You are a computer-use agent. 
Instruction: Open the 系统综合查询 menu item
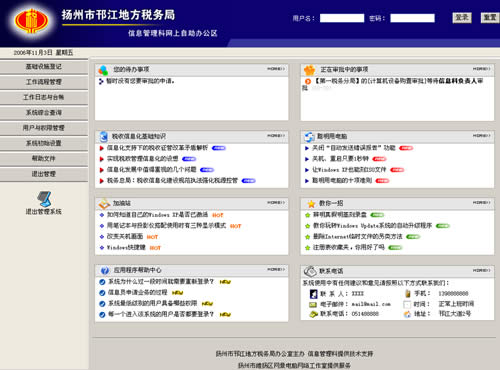pyautogui.click(x=44, y=113)
